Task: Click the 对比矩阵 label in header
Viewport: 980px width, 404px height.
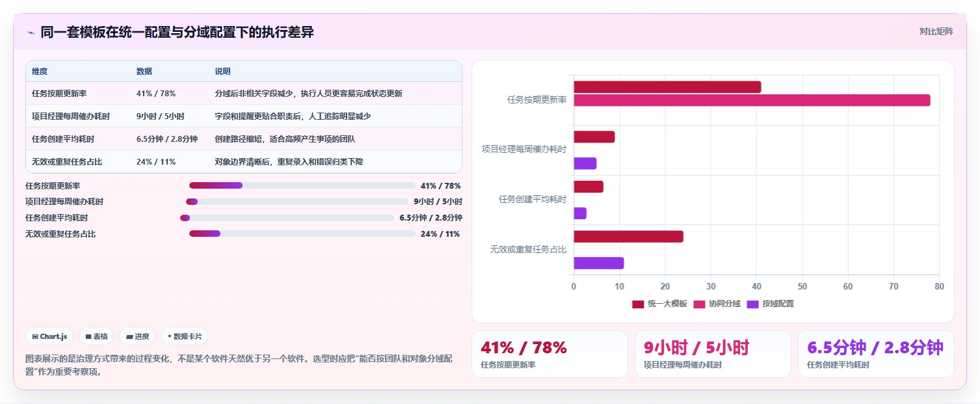Action: [x=936, y=31]
